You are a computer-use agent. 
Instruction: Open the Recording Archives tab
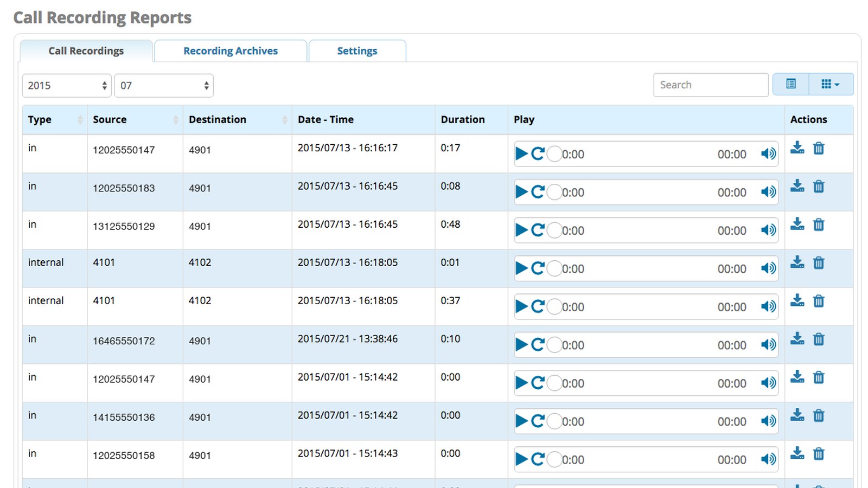coord(231,51)
